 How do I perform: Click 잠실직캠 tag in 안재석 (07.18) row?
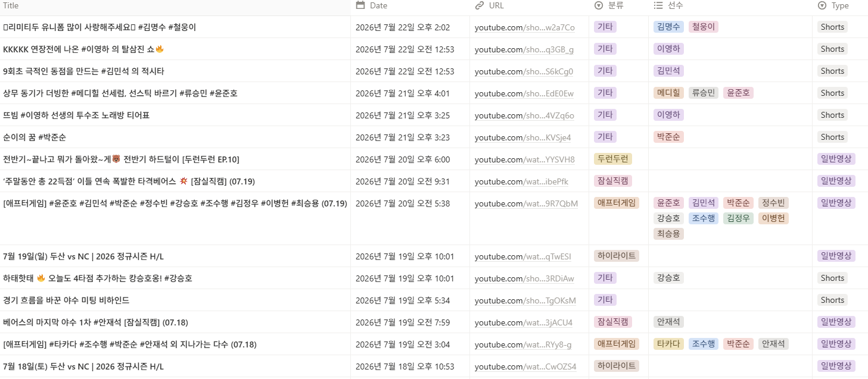tap(613, 322)
